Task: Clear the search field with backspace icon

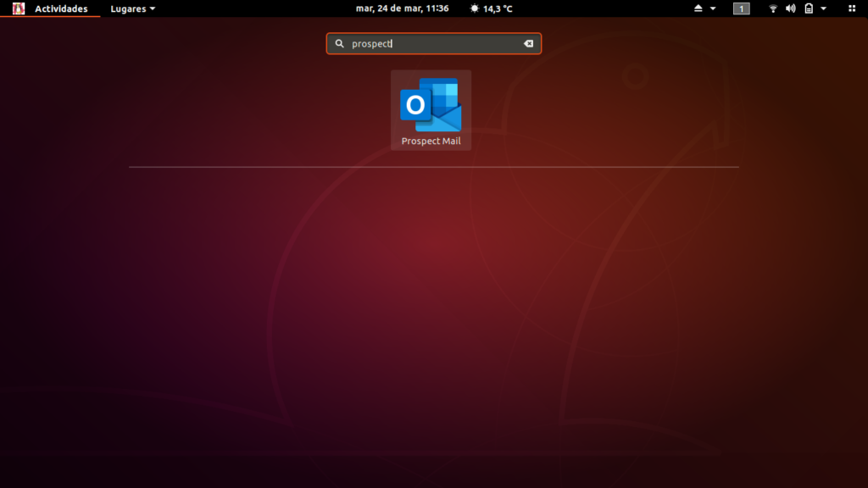Action: (x=529, y=44)
